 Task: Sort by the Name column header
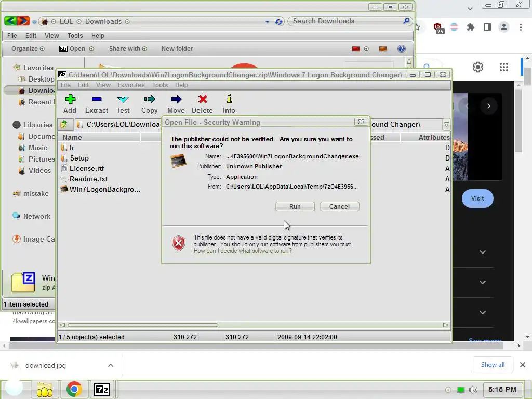[x=99, y=137]
